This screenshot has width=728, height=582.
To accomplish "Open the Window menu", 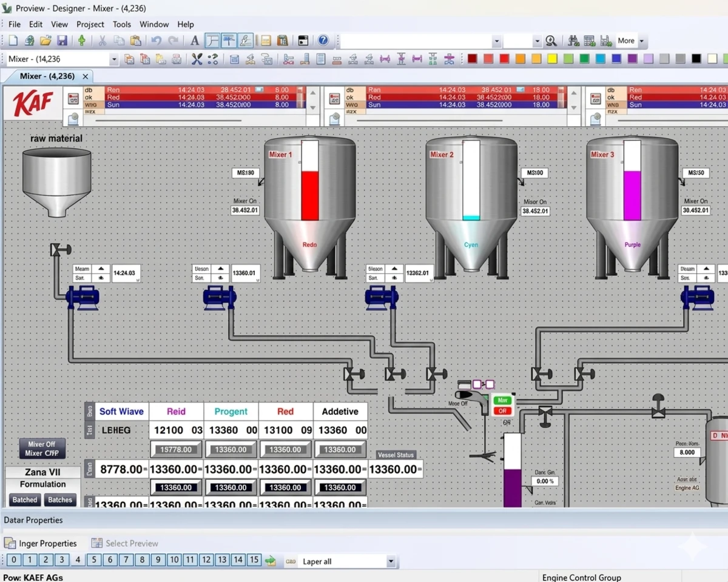I will 154,24.
